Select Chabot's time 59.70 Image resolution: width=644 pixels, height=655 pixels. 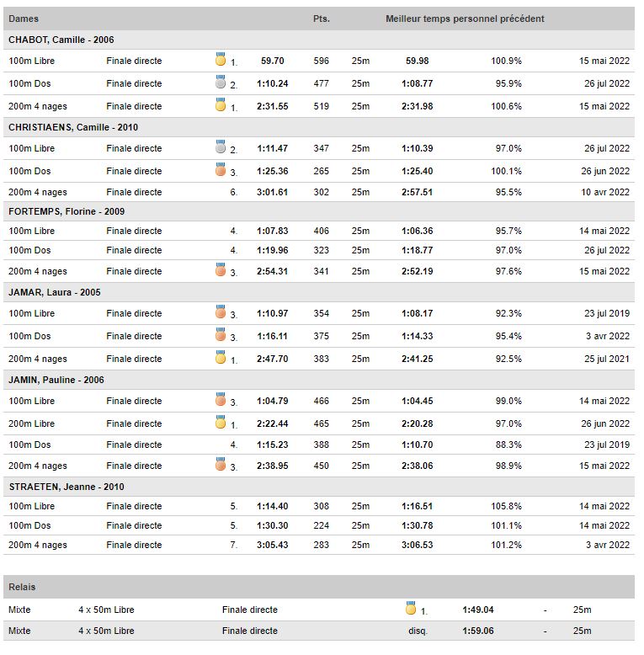(x=272, y=61)
